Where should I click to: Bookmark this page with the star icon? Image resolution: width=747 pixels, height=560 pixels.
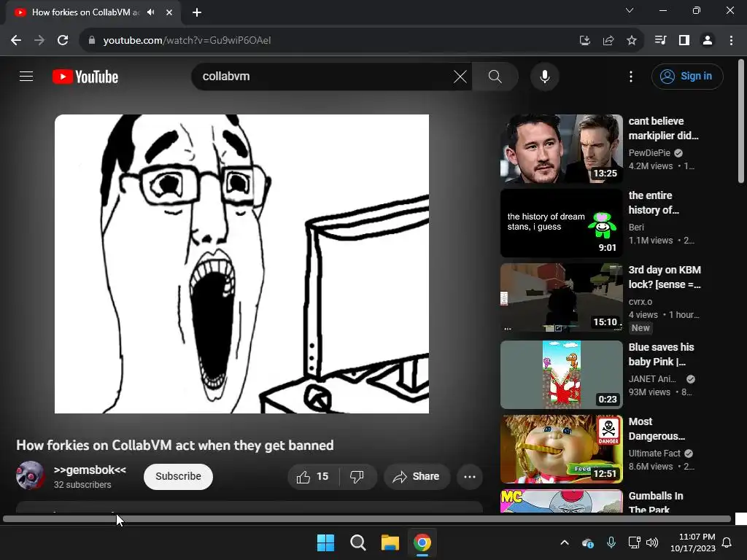631,41
